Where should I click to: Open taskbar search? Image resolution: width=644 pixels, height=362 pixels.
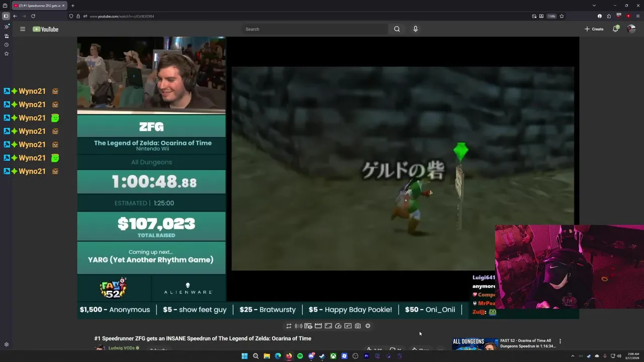pos(256,356)
